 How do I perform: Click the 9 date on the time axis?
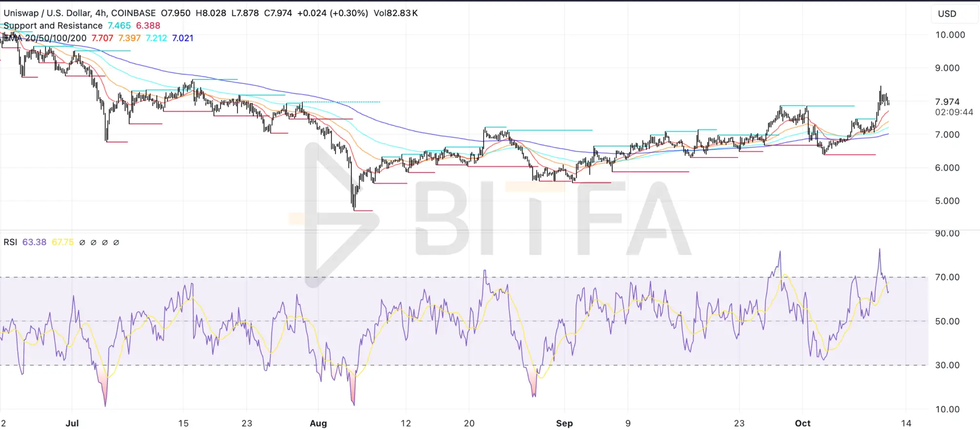[628, 424]
